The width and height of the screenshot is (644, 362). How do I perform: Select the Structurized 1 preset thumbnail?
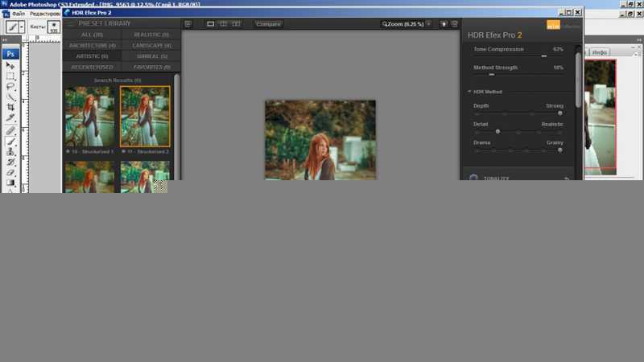pyautogui.click(x=90, y=116)
